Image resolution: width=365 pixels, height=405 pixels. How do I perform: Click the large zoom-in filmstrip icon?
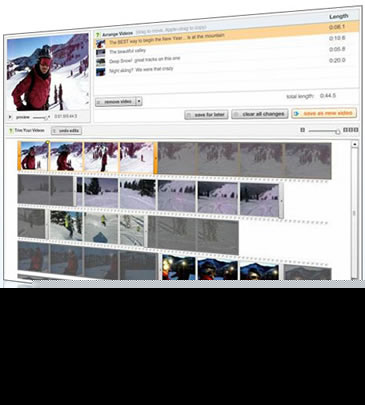pos(351,130)
